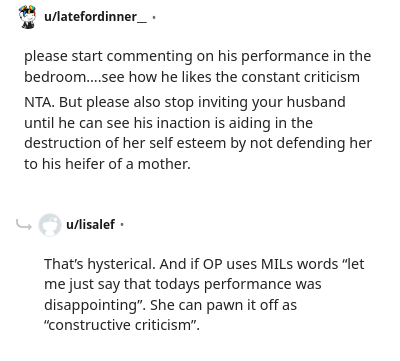Click the line beginning "bedroom....see how he"
Screen dimensions: 400x361
[x=192, y=77]
